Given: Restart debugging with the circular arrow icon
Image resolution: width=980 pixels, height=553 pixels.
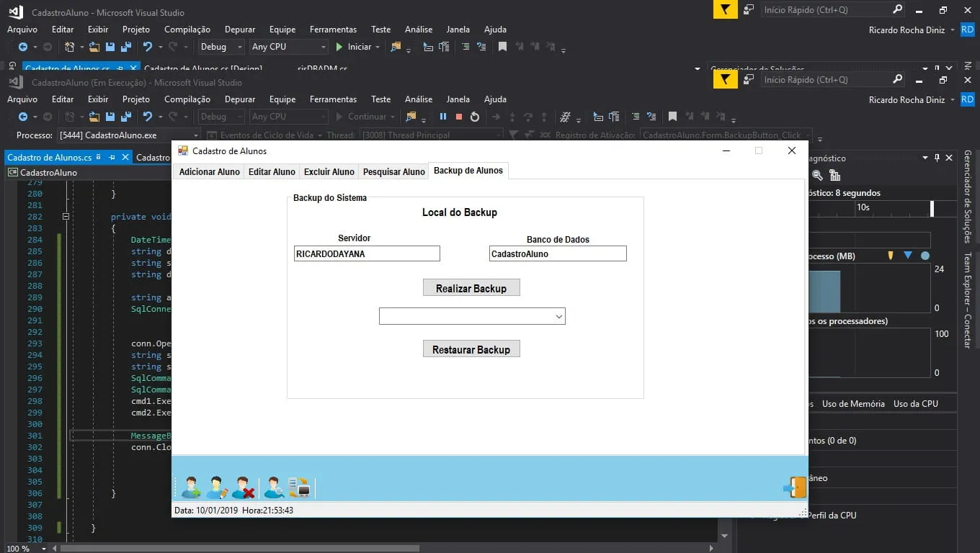Looking at the screenshot, I should [475, 117].
